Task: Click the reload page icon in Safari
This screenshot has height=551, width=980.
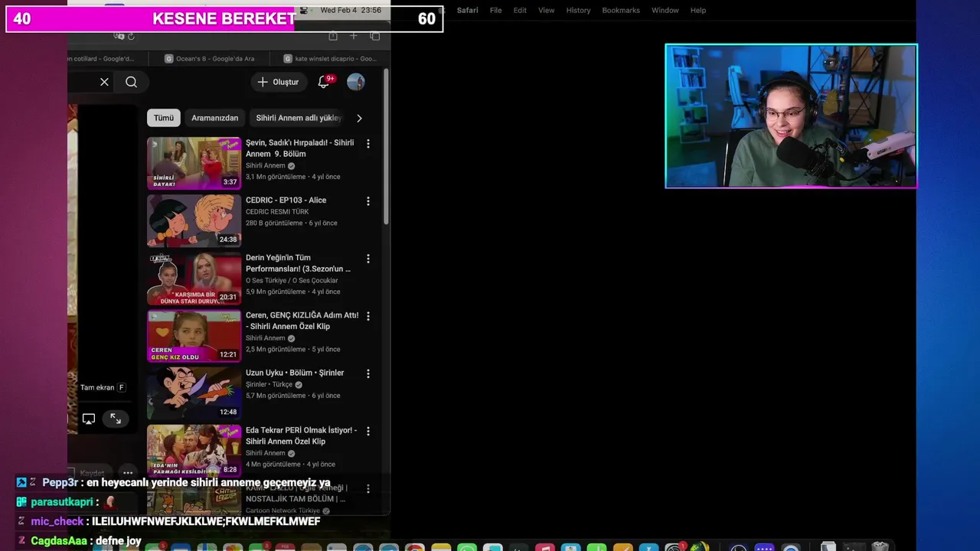Action: point(131,36)
